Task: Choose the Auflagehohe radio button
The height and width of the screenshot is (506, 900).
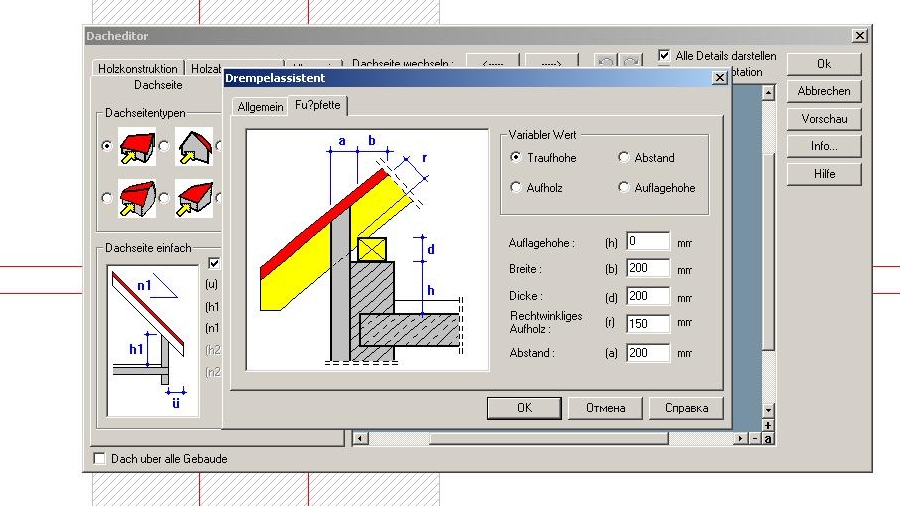Action: pos(624,188)
